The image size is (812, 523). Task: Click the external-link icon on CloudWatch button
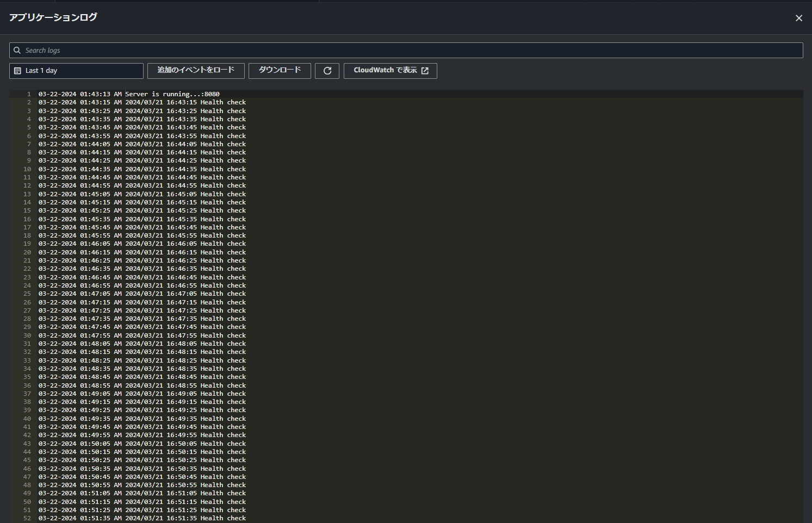(x=425, y=70)
